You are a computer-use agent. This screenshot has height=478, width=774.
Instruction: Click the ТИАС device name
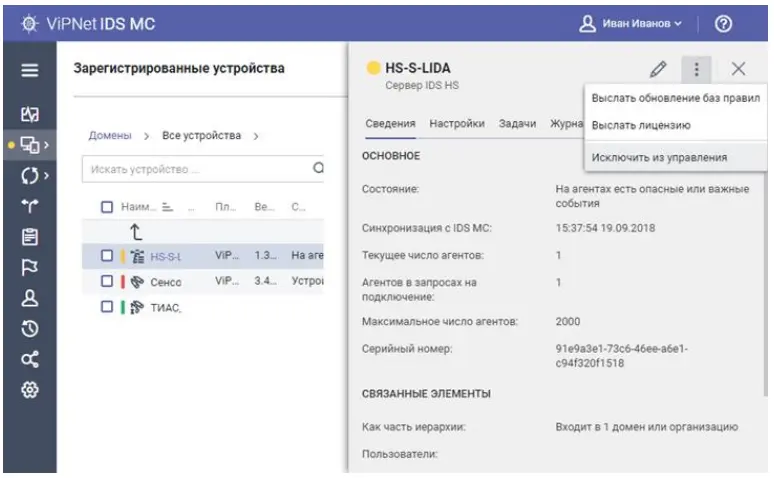click(166, 308)
